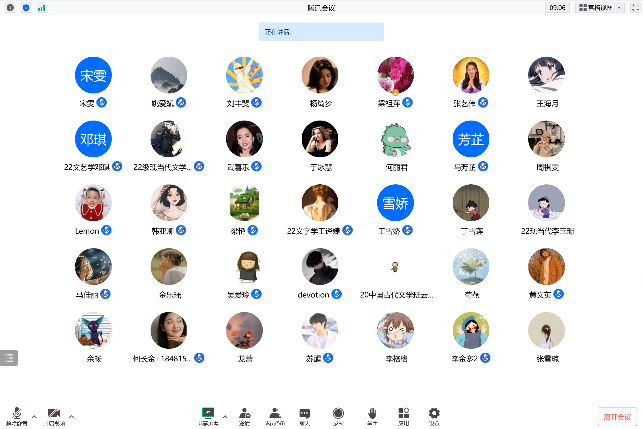Toggle the microphone mute button
The width and height of the screenshot is (643, 429).
(17, 415)
